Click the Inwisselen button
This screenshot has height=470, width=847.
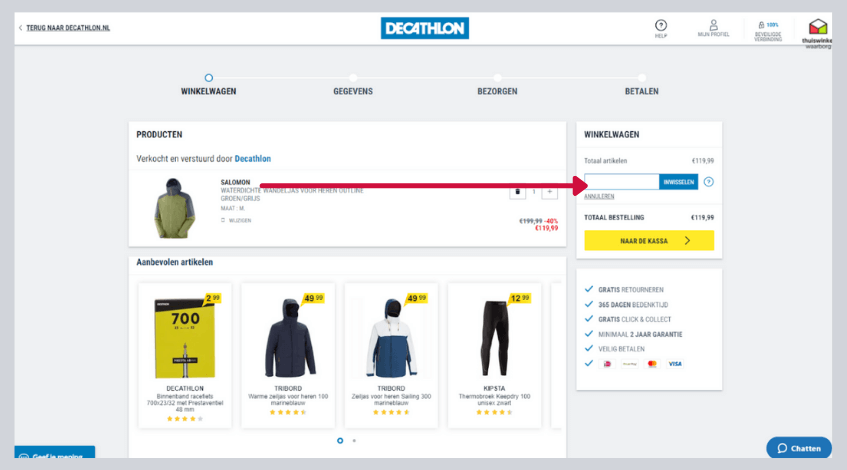point(678,182)
